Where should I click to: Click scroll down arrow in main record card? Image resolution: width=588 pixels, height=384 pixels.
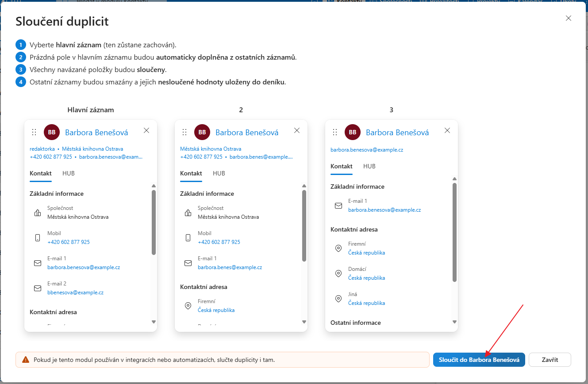[154, 322]
